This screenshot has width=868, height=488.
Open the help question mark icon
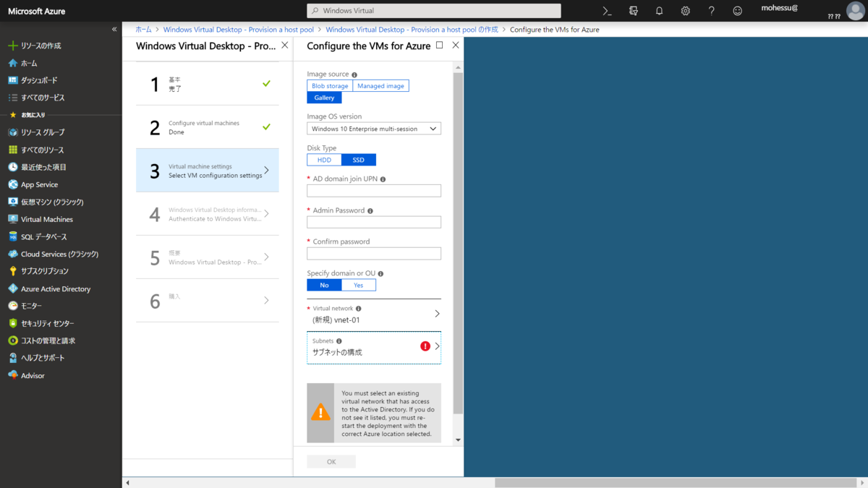[712, 11]
